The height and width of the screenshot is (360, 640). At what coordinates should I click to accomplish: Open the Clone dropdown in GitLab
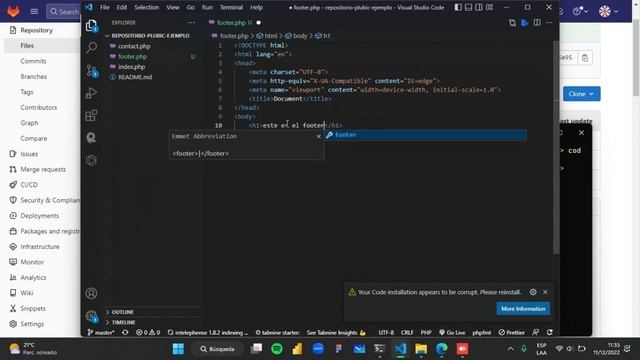[x=582, y=94]
